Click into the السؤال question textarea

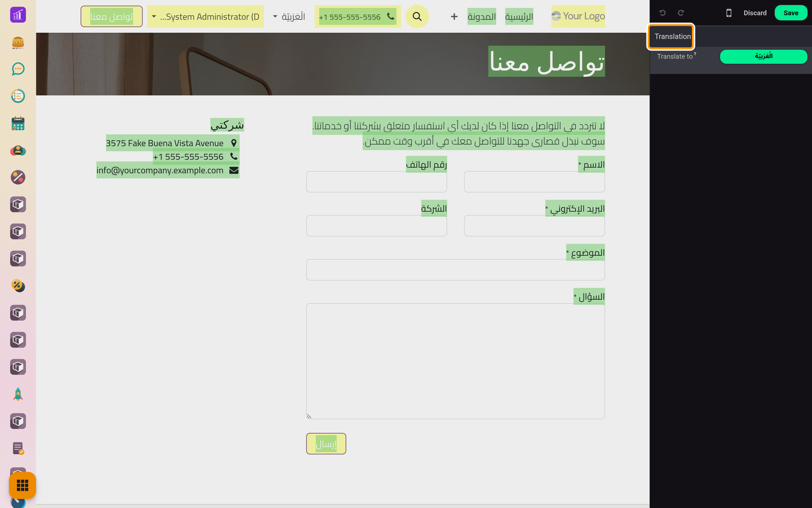click(x=455, y=361)
